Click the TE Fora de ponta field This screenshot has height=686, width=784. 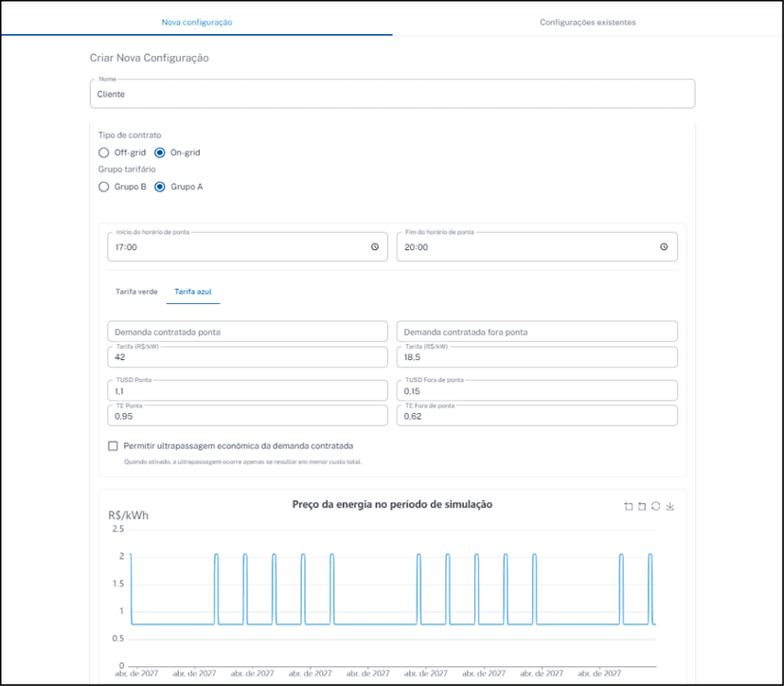(536, 416)
